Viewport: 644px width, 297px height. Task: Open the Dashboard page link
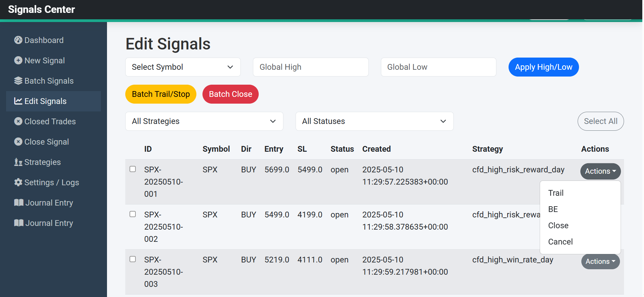[x=53, y=40]
